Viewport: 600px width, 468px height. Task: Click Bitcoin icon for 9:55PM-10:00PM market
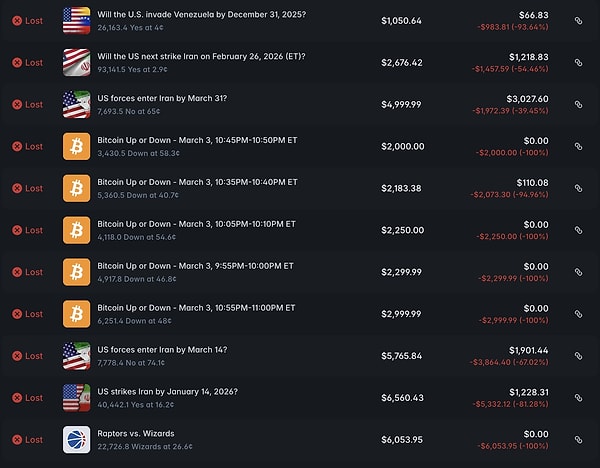pos(76,272)
